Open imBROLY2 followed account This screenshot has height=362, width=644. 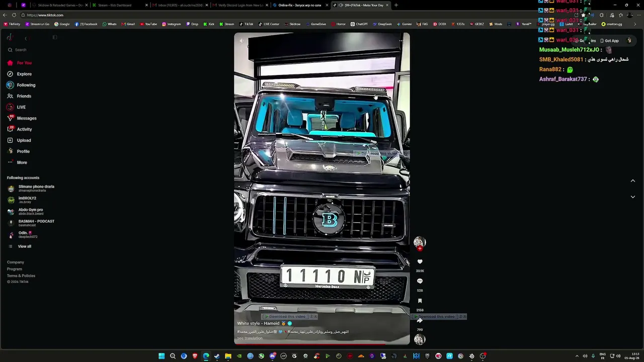click(22, 200)
